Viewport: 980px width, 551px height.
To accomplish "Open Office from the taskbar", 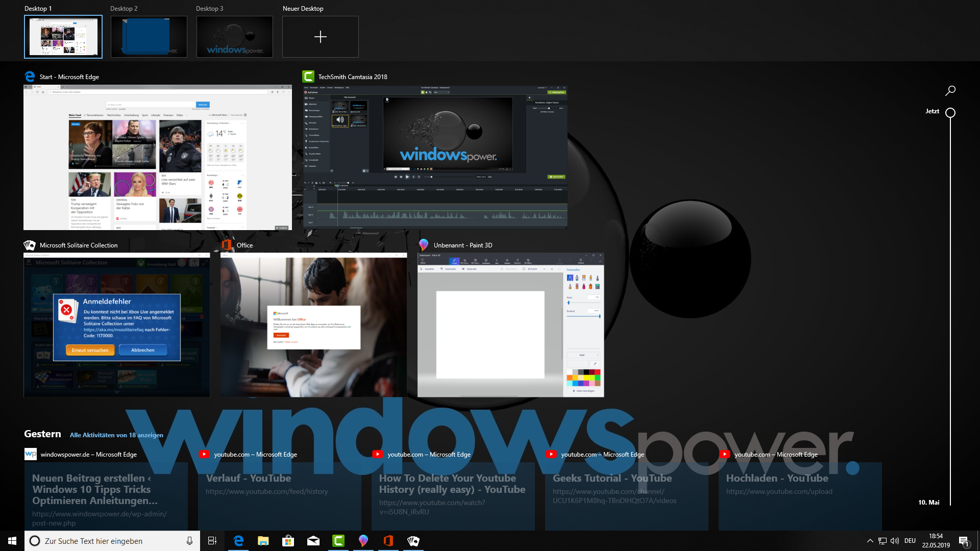I will (x=388, y=541).
